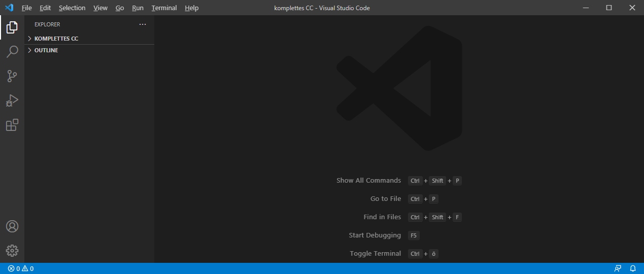Open the Source Control view icon
This screenshot has height=274, width=644.
(12, 76)
